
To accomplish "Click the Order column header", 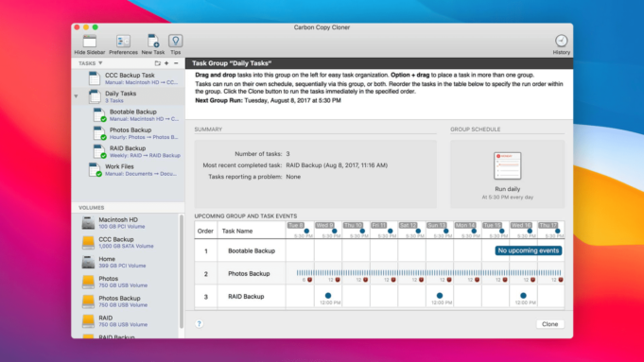I will tap(205, 231).
